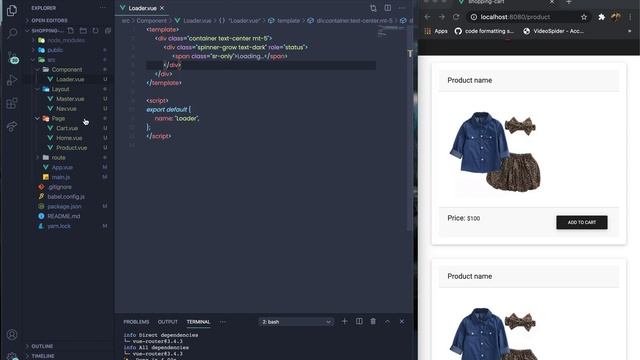The image size is (640, 360).
Task: Collapse the Layout folder
Action: point(60,89)
